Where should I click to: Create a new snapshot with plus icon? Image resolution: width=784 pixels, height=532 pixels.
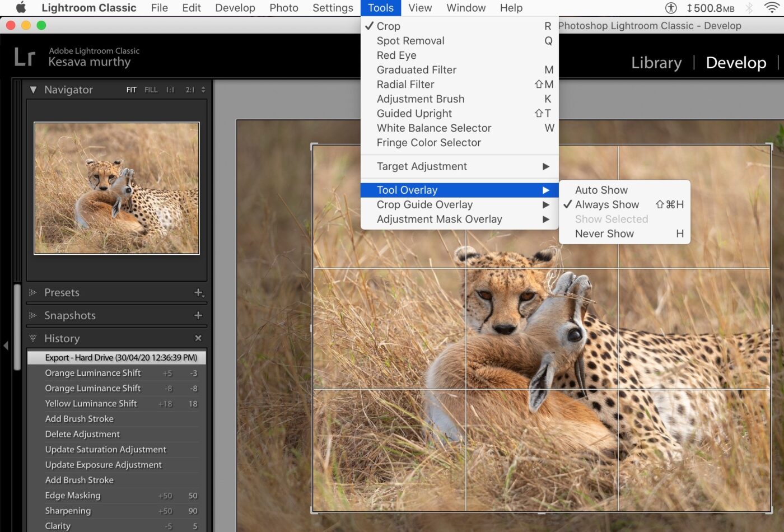coord(198,315)
